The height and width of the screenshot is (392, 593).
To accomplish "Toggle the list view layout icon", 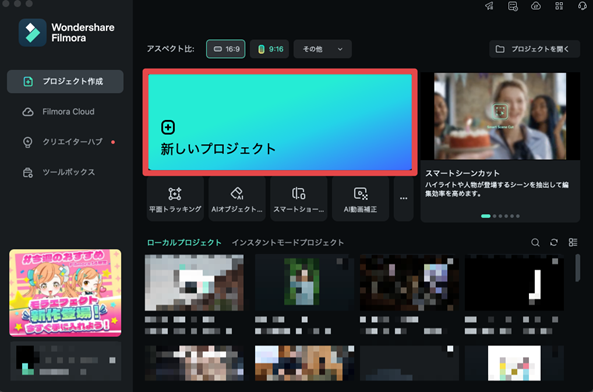I will [573, 242].
